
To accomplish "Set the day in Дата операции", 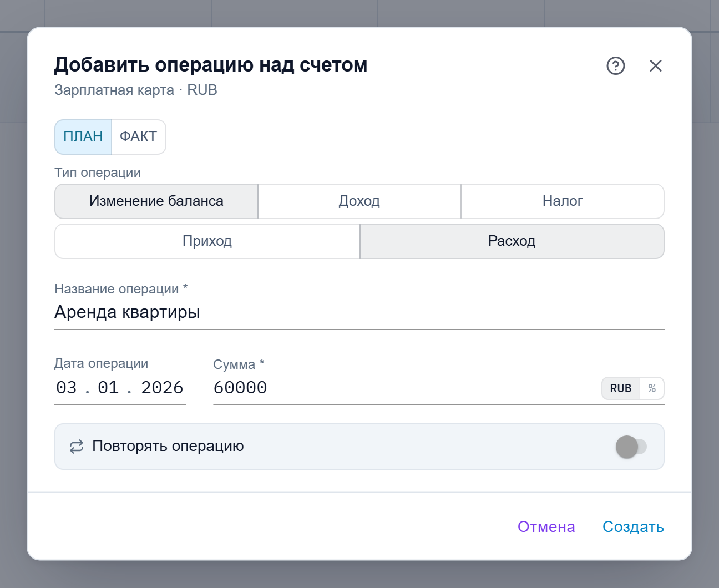I will (x=67, y=388).
